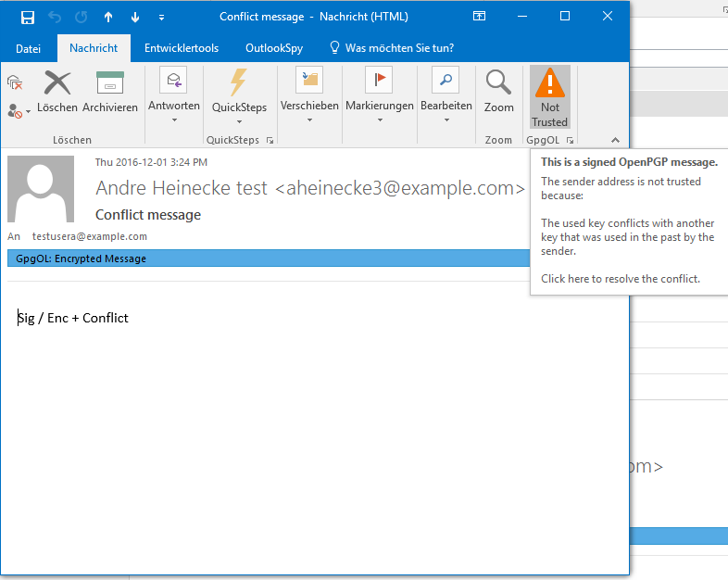This screenshot has width=728, height=580.
Task: Open the Datei tab
Action: [x=28, y=48]
